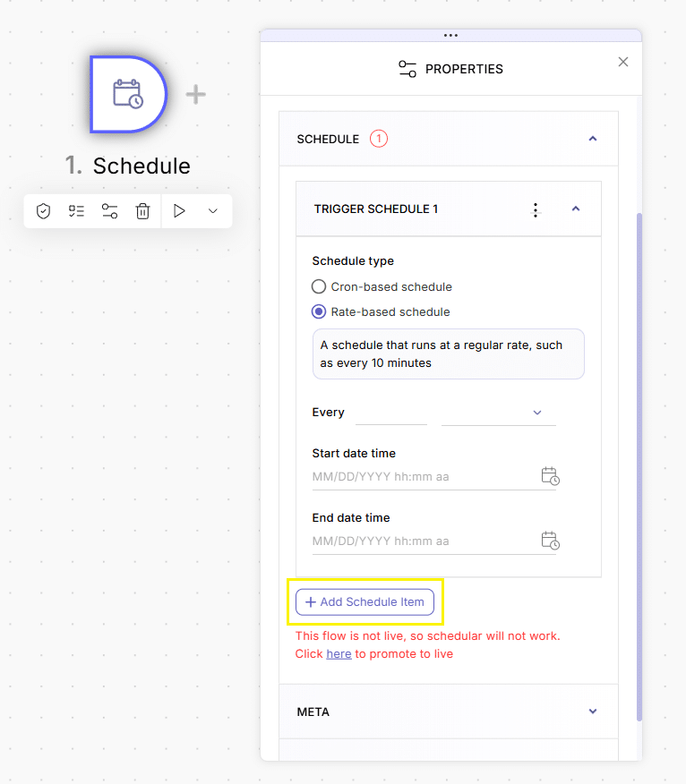
Task: Click the Properties header sliders icon
Action: click(x=407, y=69)
